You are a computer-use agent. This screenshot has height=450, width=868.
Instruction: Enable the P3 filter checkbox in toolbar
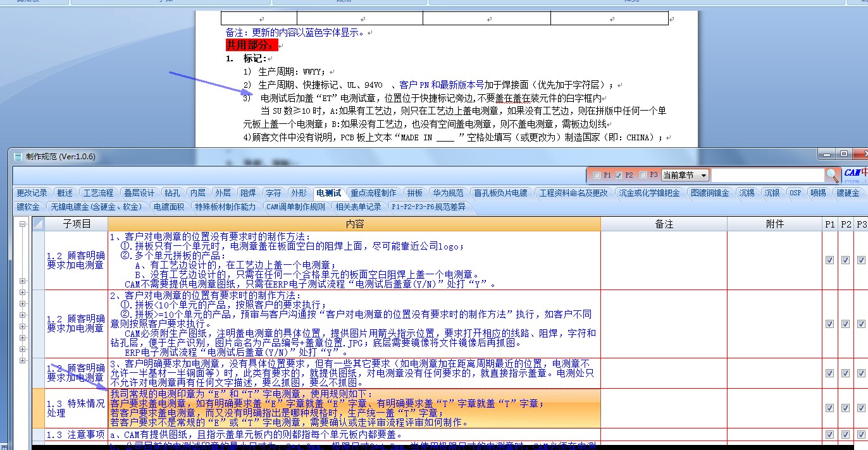tap(643, 175)
